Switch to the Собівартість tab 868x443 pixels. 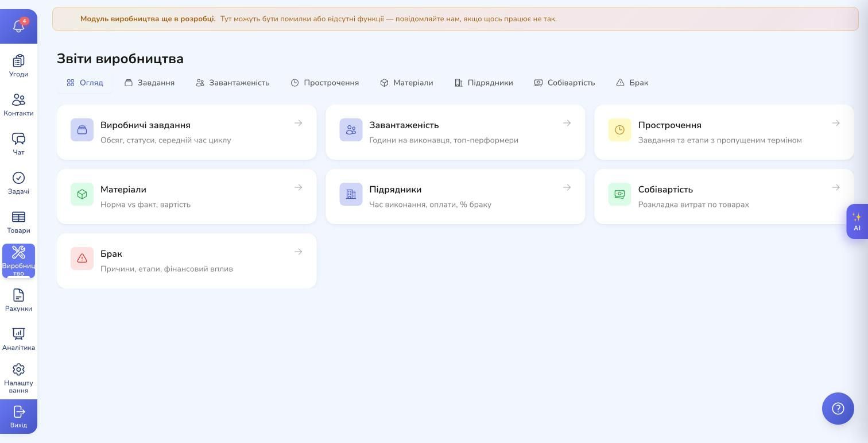(x=564, y=83)
